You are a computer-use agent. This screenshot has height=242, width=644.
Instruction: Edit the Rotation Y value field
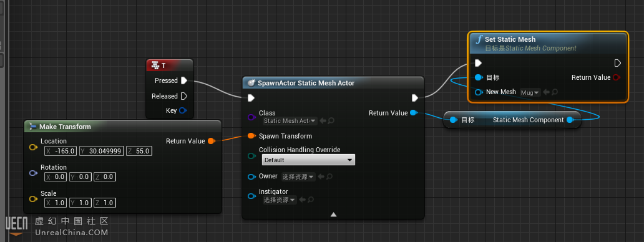click(80, 177)
